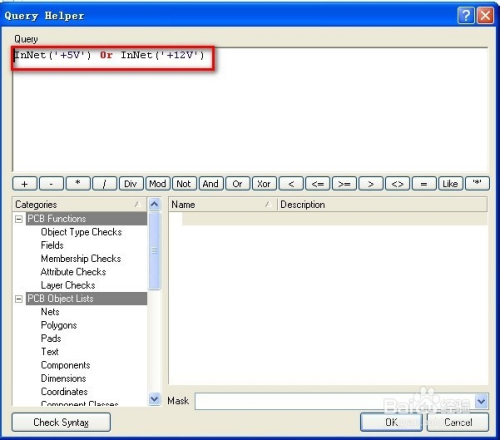Insert the greater-or-equal >= operator

tap(344, 184)
